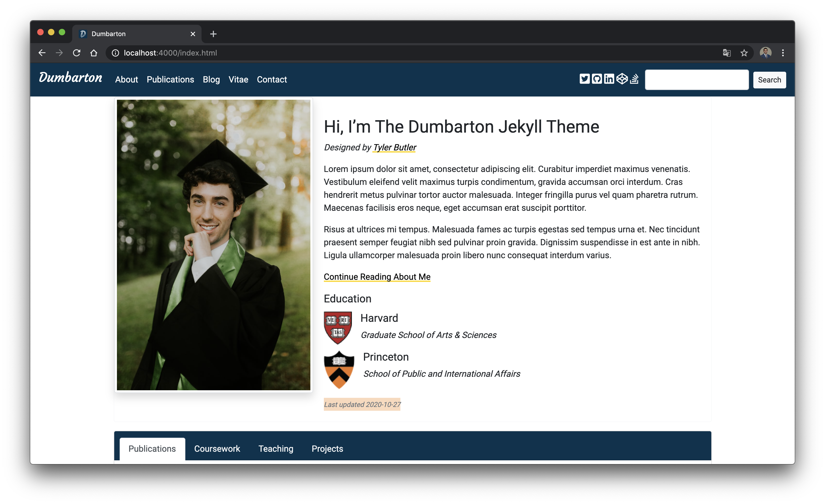825x504 pixels.
Task: Open the Twitter profile icon
Action: 585,79
